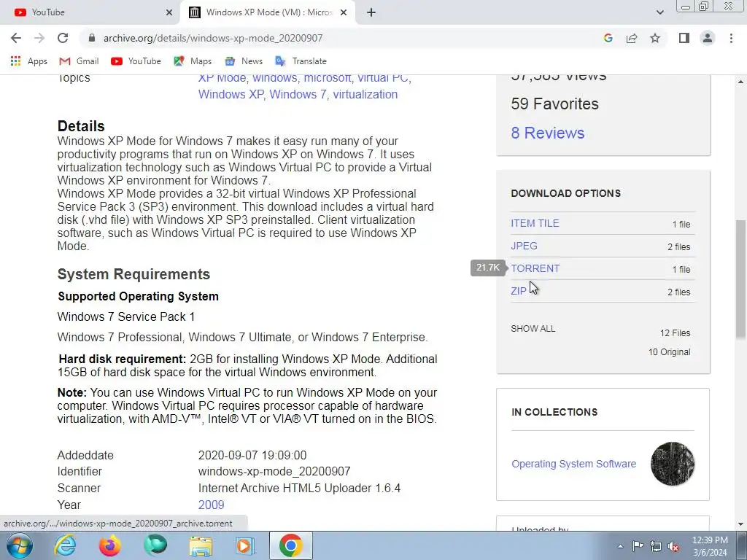Close the YouTube tab
The height and width of the screenshot is (560, 747).
pyautogui.click(x=169, y=12)
